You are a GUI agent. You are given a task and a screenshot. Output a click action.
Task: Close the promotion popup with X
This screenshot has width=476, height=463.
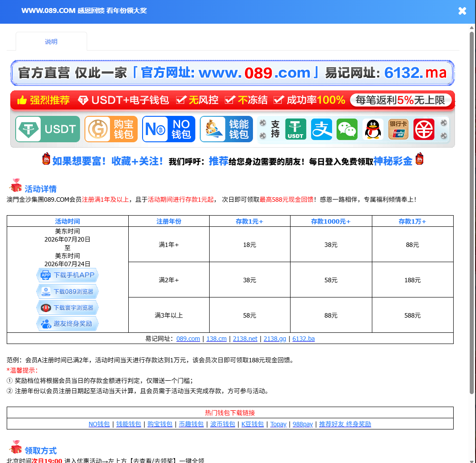click(x=462, y=11)
